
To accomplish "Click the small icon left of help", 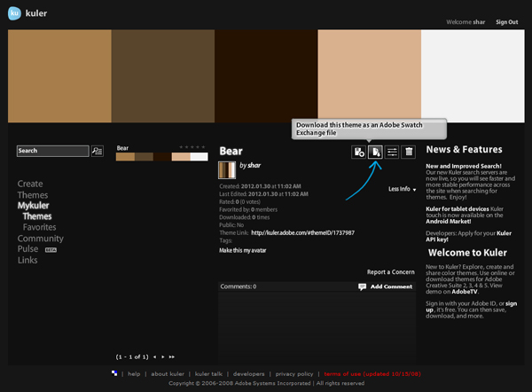I will pos(114,373).
